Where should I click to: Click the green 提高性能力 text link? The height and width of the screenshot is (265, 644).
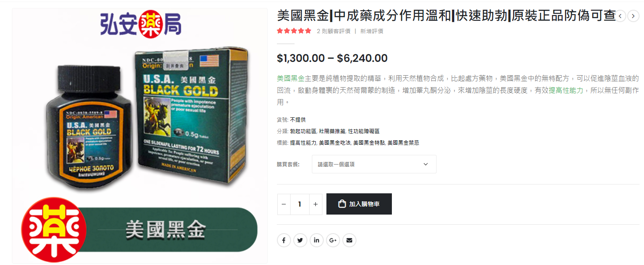566,90
